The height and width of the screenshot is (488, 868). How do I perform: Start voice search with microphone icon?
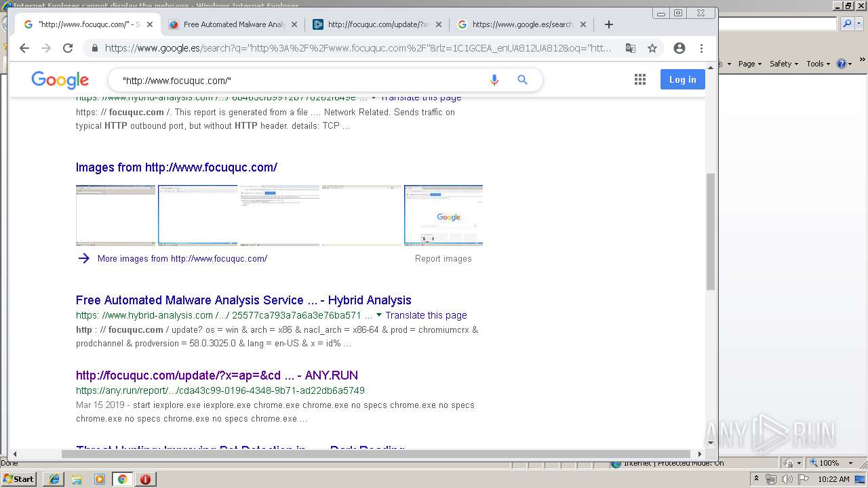click(494, 80)
